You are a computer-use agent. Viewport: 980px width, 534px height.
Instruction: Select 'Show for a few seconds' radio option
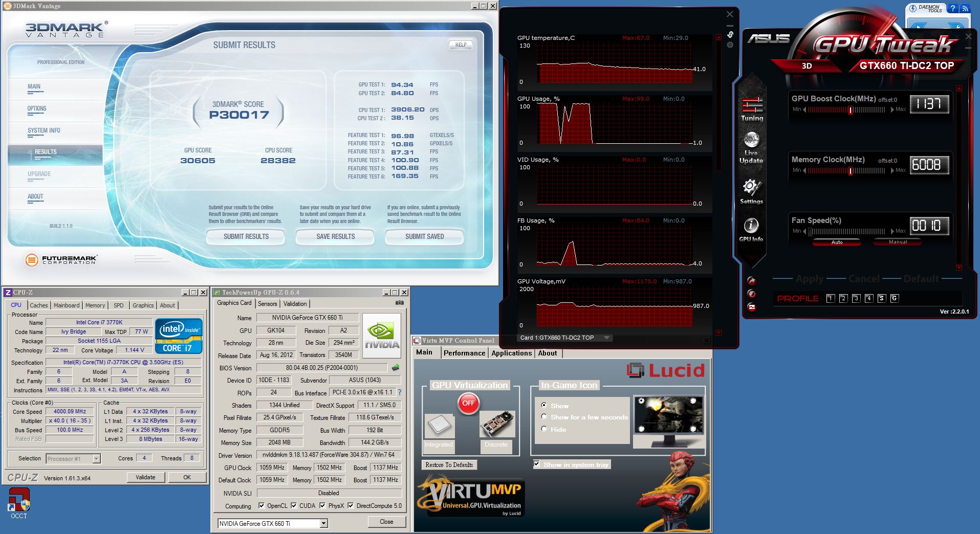pos(544,417)
